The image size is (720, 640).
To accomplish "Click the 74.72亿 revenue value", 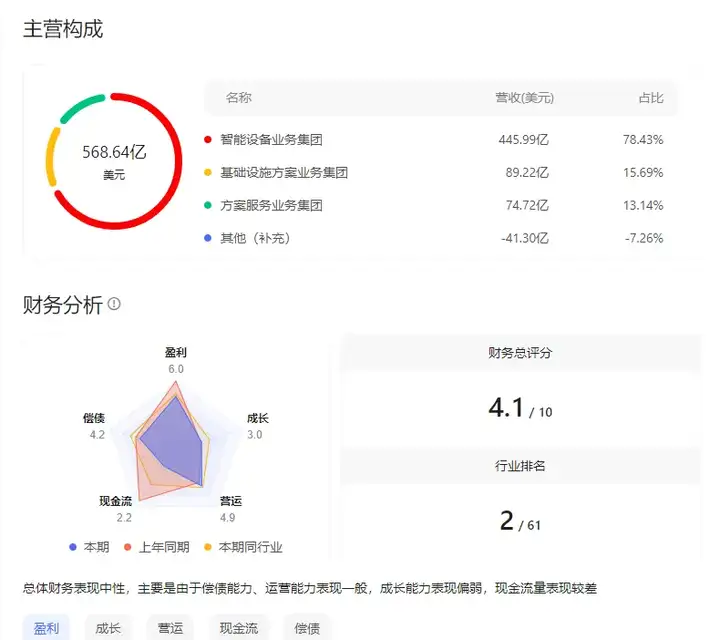I will (527, 205).
